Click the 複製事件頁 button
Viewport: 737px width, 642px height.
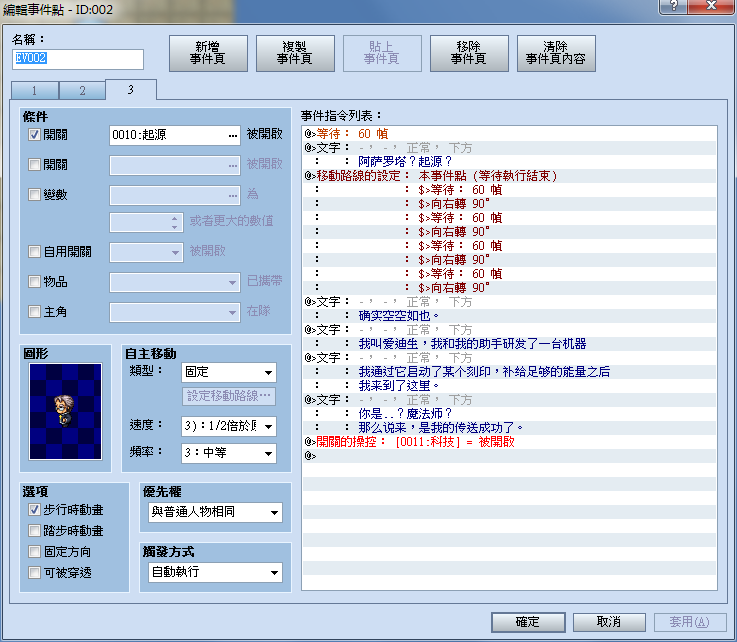295,53
